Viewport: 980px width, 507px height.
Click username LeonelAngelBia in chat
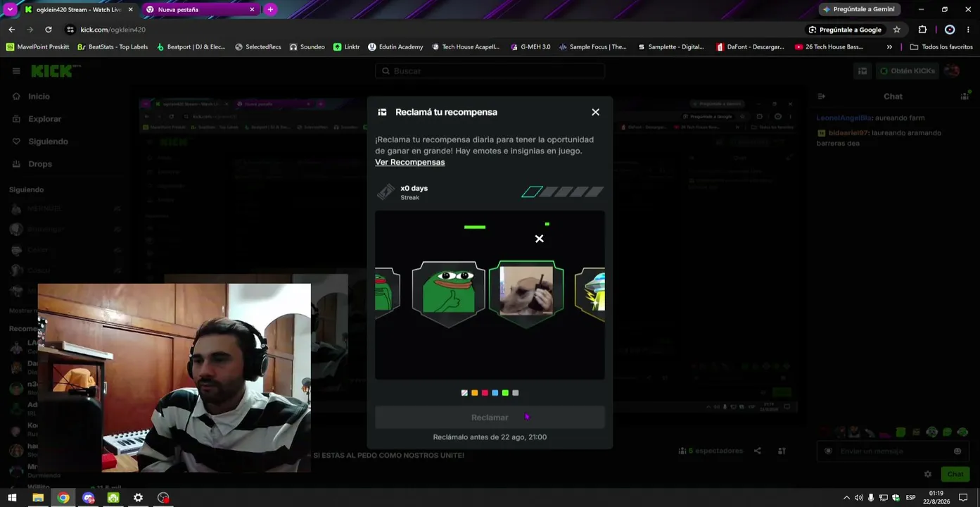(844, 118)
